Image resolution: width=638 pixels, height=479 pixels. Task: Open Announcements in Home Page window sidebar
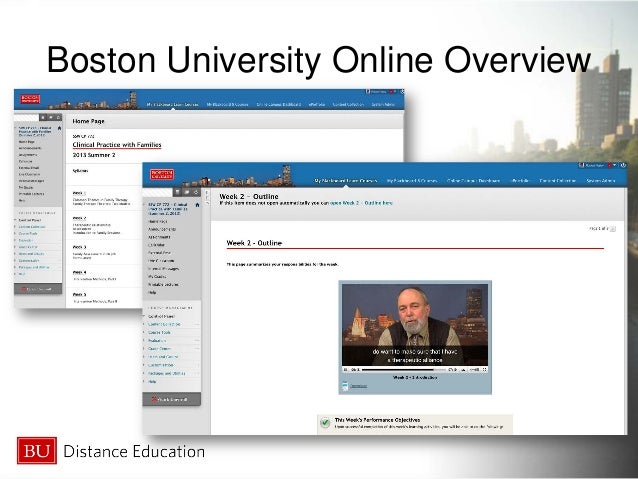[30, 148]
